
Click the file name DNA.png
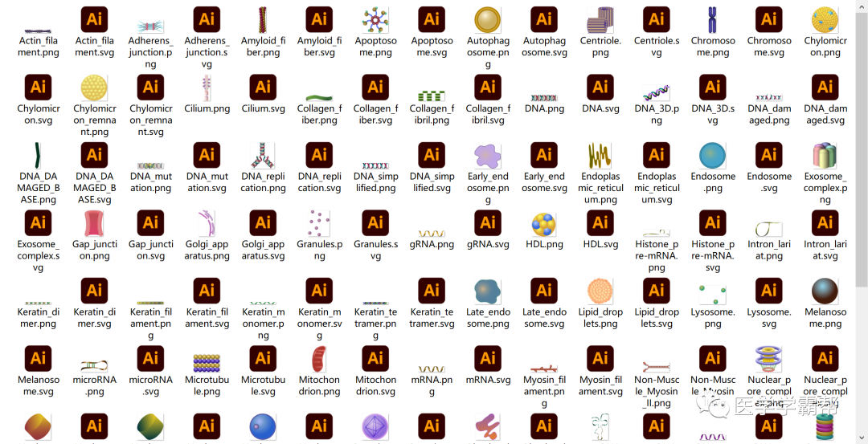[544, 108]
